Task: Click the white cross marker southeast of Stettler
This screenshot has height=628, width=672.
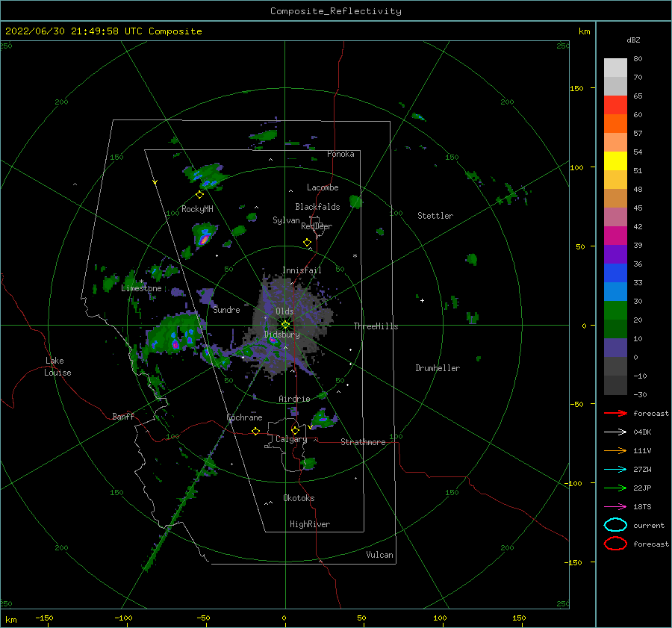Action: click(x=422, y=300)
